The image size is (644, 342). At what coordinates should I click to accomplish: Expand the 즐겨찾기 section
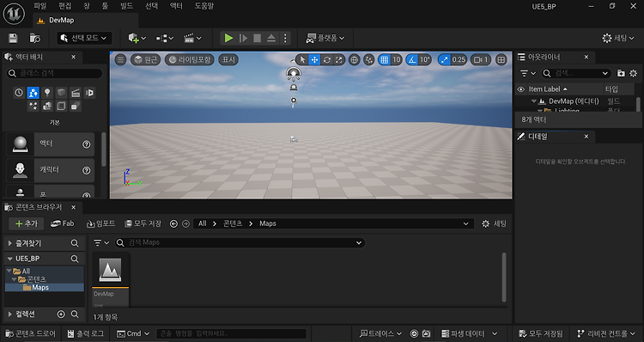(x=9, y=243)
